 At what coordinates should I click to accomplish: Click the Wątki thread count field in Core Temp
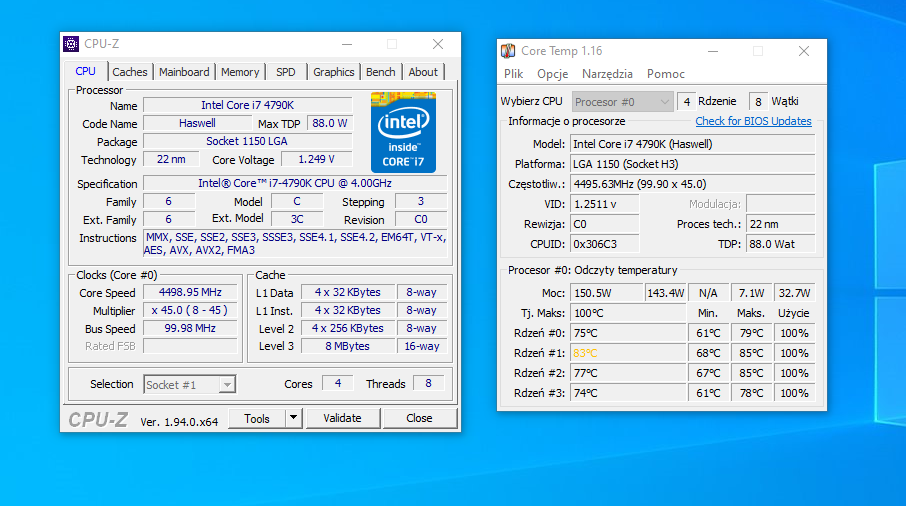tap(758, 102)
